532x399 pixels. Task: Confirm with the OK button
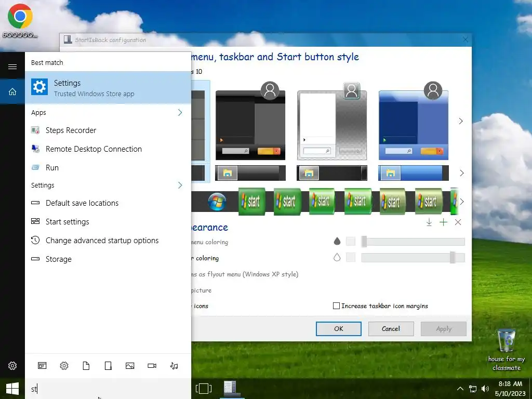(x=339, y=329)
